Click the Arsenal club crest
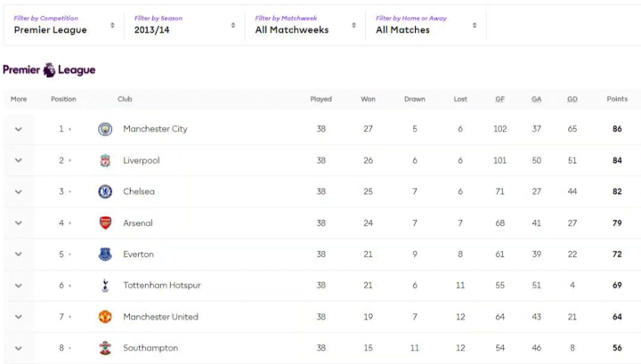The height and width of the screenshot is (364, 641). click(105, 222)
